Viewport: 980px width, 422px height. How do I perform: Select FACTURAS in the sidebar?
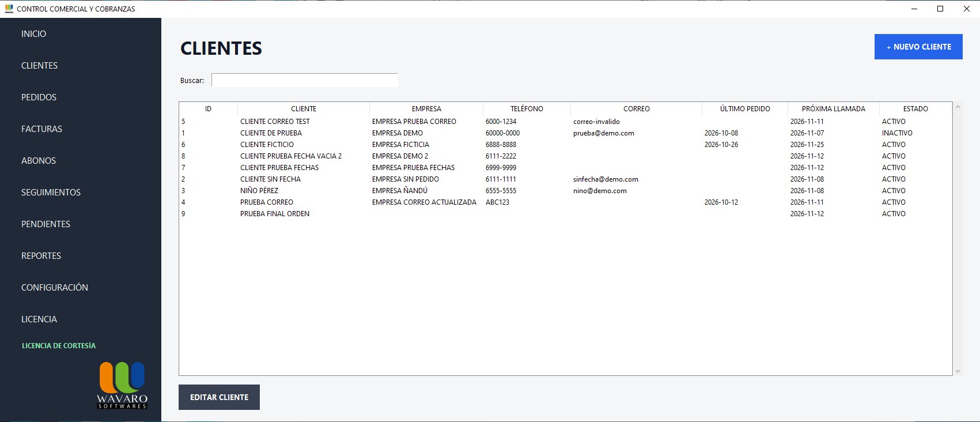[41, 129]
